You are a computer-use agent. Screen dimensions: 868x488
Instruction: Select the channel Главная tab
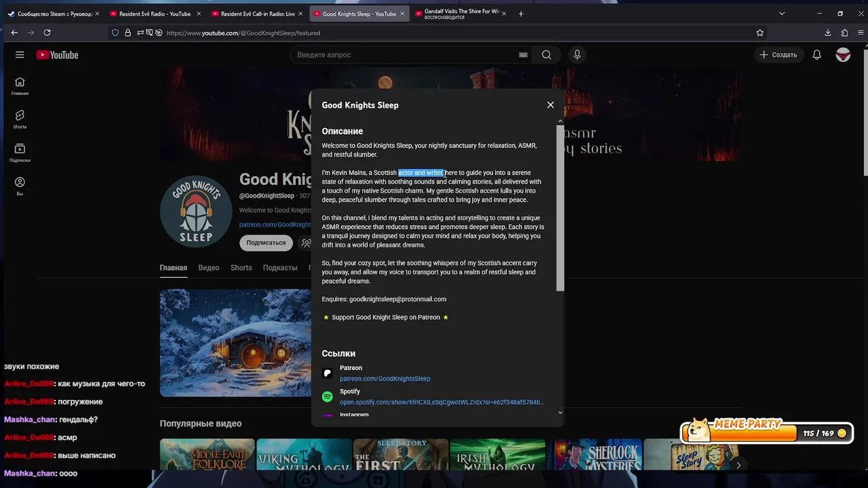pos(174,268)
